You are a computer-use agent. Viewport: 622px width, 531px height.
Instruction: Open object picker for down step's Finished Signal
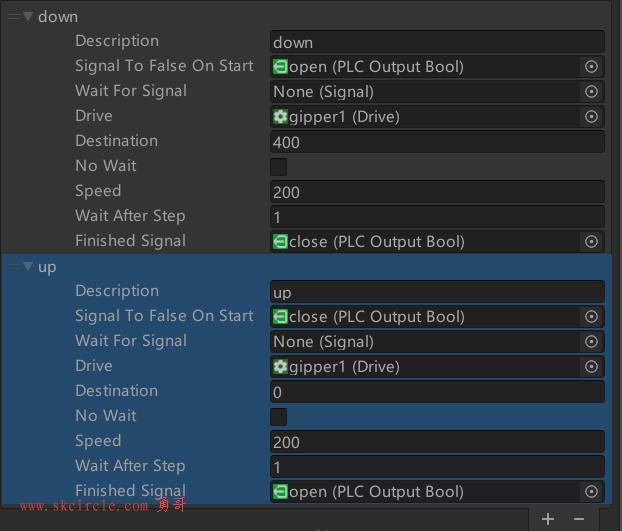[591, 242]
